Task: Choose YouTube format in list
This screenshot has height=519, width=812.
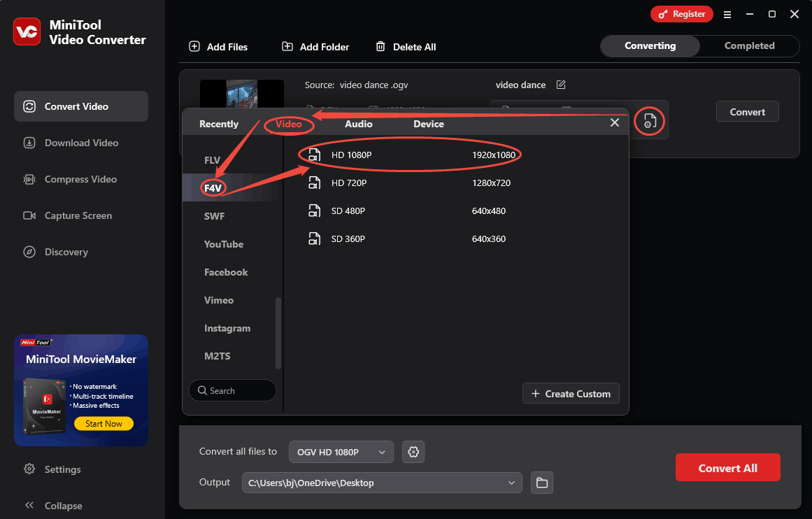Action: [232, 244]
